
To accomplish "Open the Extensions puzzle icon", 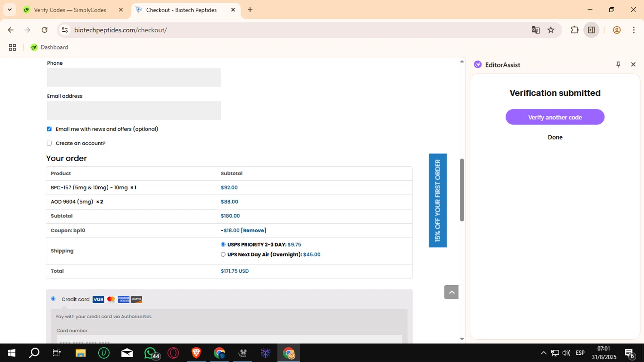I will (x=574, y=30).
